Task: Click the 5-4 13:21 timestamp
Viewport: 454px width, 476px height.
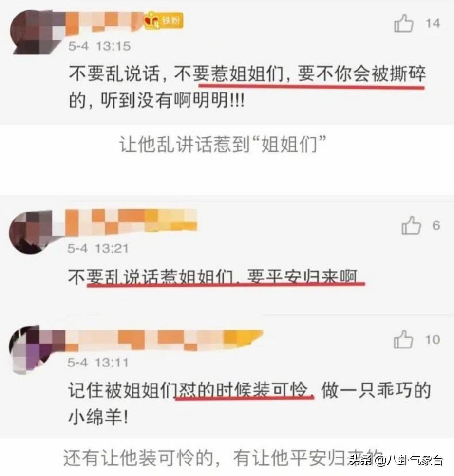Action: click(x=98, y=248)
